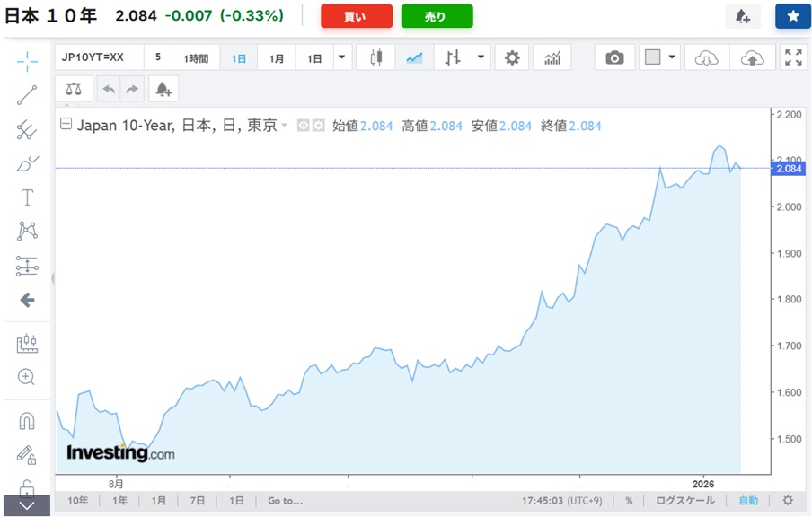This screenshot has width=812, height=517.
Task: Switch to the candlestick chart type
Action: (375, 58)
